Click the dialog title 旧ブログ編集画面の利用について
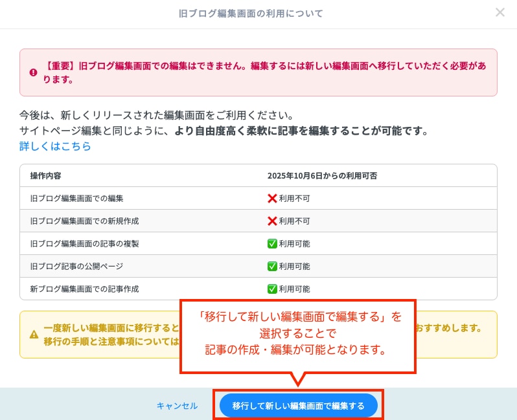The image size is (517, 420). (251, 13)
